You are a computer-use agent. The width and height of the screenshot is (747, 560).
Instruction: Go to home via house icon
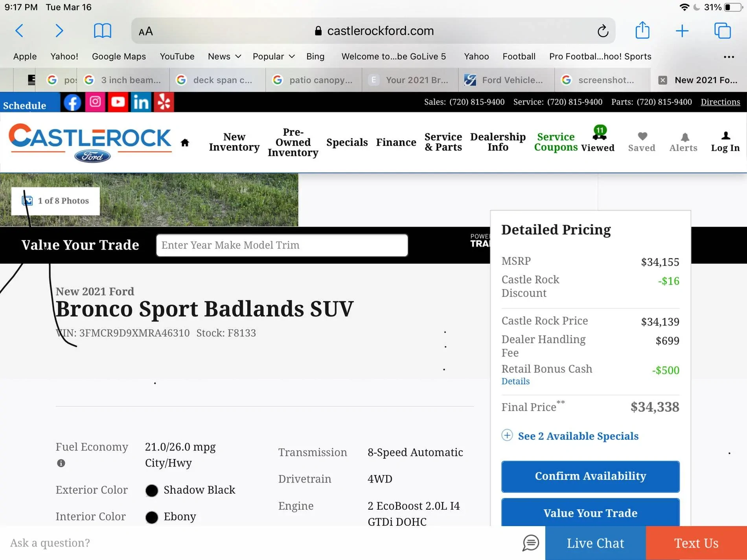click(185, 143)
